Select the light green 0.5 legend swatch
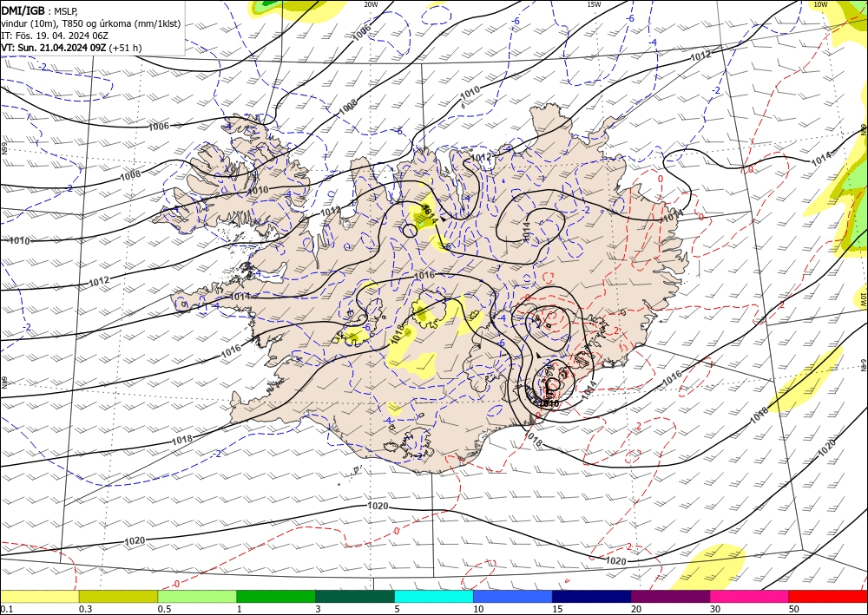This screenshot has width=868, height=615. tap(197, 596)
